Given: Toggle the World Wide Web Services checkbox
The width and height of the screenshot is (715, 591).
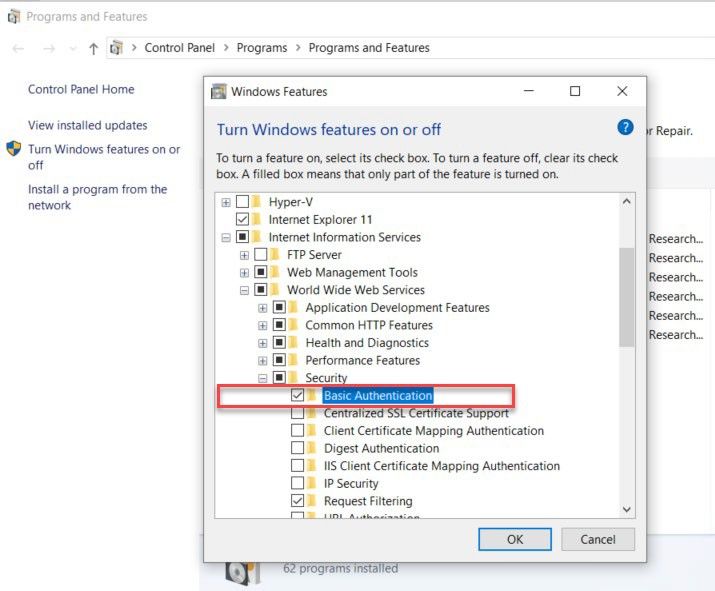Looking at the screenshot, I should [x=260, y=290].
